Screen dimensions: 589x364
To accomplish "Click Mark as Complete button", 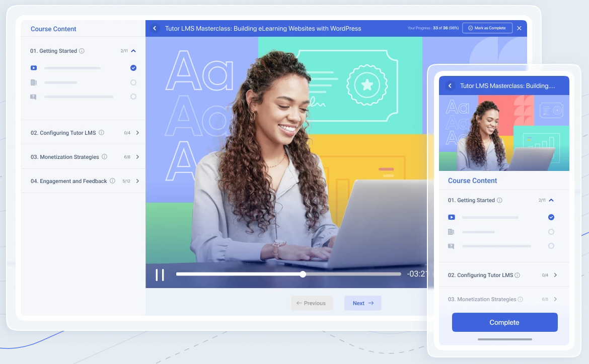I will [x=487, y=28].
